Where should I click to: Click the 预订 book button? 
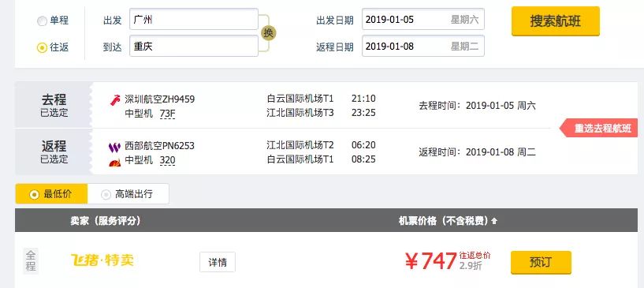(541, 262)
